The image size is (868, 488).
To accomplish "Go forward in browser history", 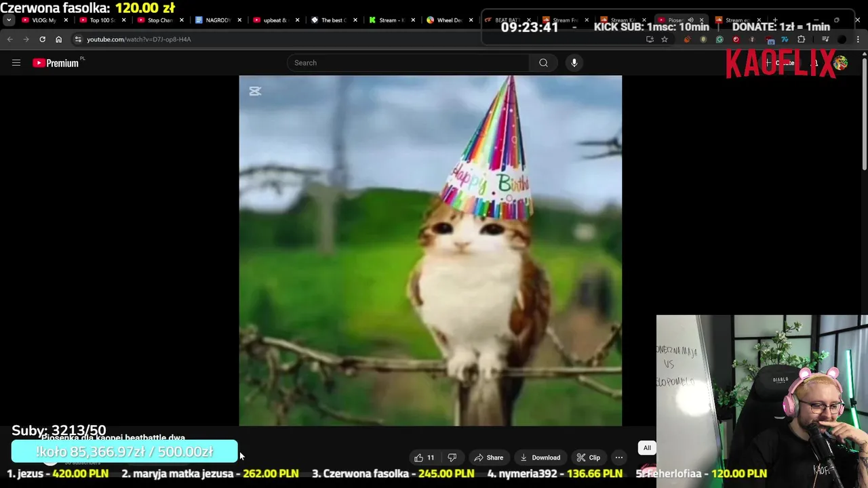I will [26, 39].
